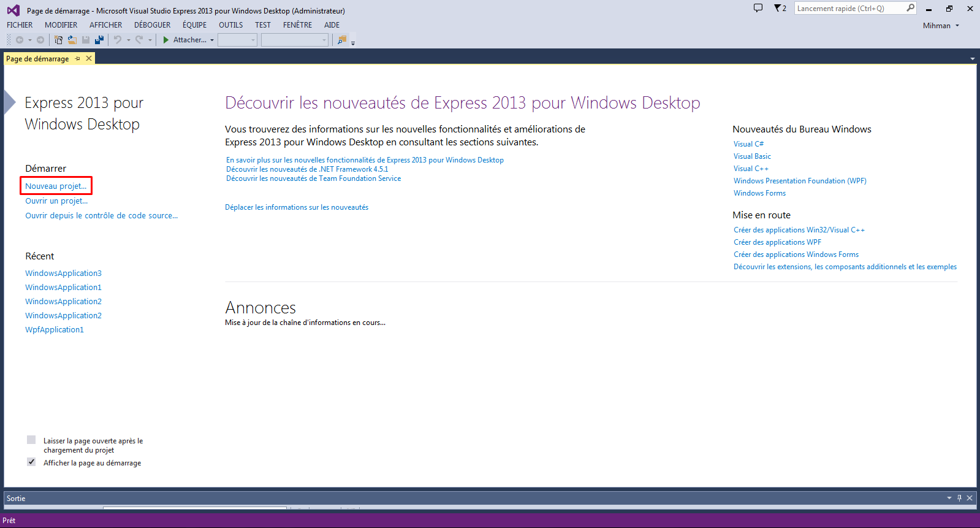Open the Sortie panel window position dropdown
Viewport: 980px width, 528px height.
pyautogui.click(x=949, y=498)
